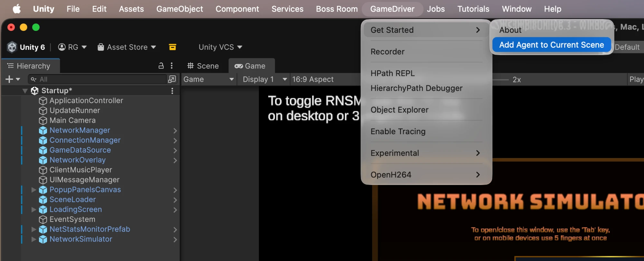Open the Window menu
644x261 pixels.
click(516, 9)
